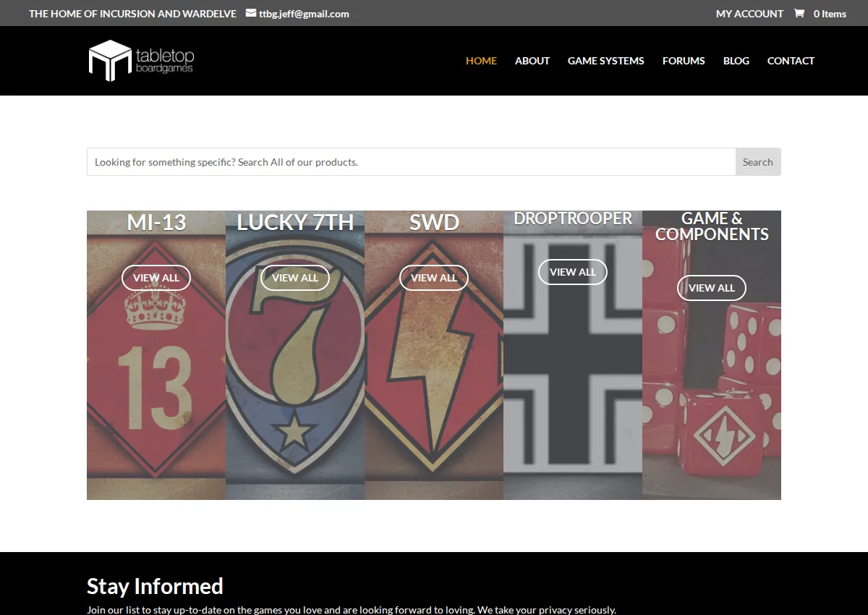Visit the FORUMS page
Screen dimensions: 868x615
click(x=684, y=61)
